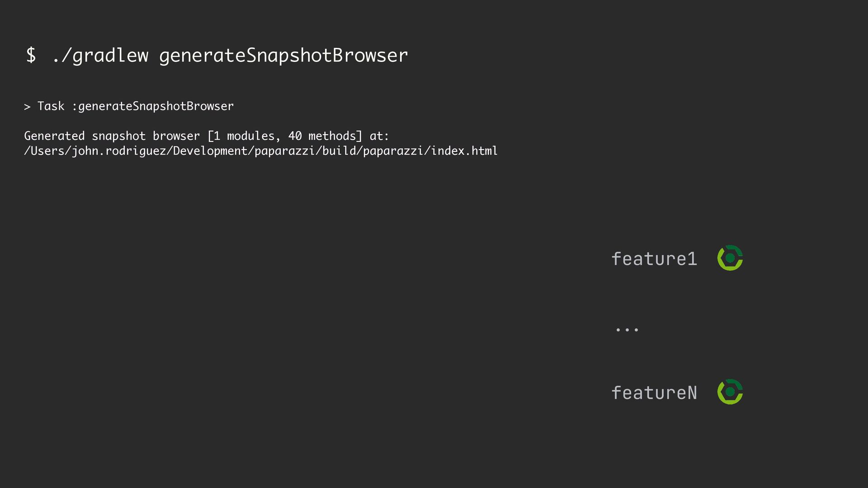
Task: Click the Development folder in the path
Action: [x=210, y=151]
